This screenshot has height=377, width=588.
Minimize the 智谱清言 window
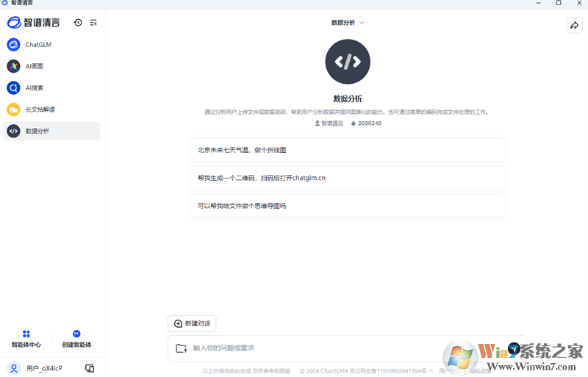[539, 3]
